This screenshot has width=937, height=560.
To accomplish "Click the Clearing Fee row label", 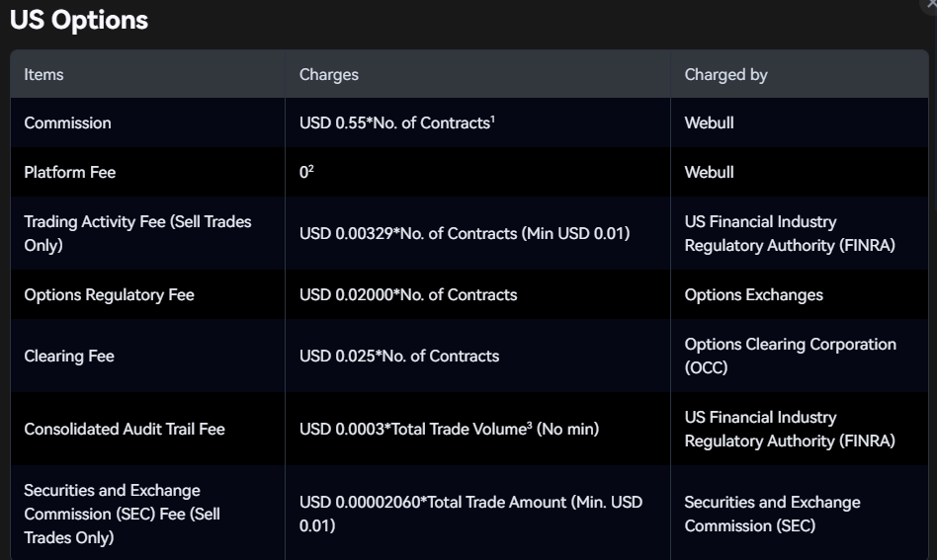I will (x=69, y=356).
